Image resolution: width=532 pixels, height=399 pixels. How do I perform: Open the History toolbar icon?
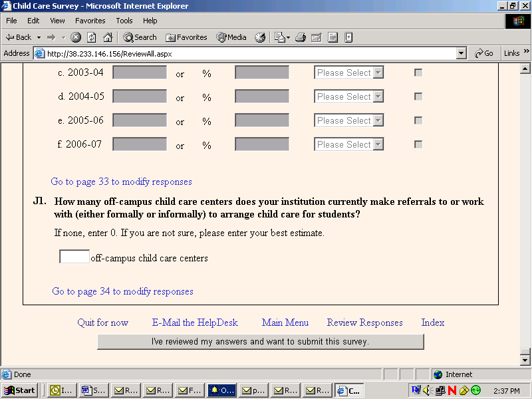pos(260,37)
